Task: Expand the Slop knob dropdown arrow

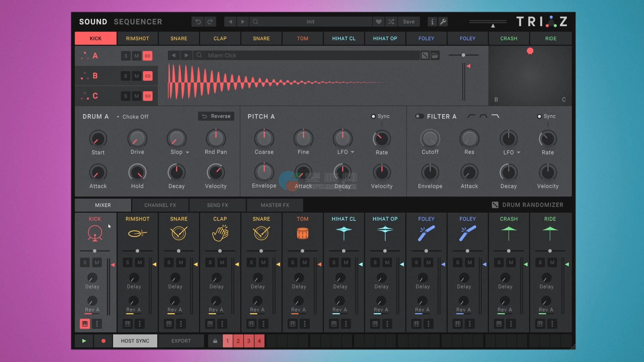Action: tap(187, 153)
